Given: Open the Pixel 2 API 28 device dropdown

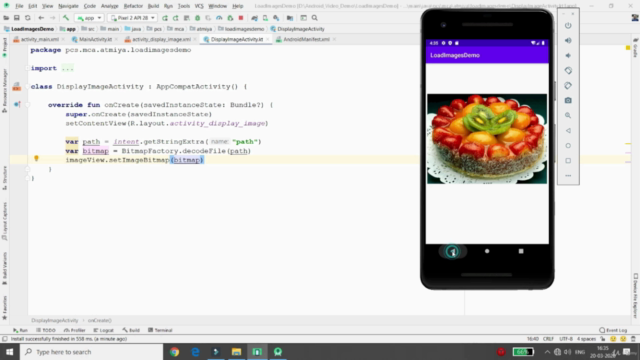Looking at the screenshot, I should [133, 18].
